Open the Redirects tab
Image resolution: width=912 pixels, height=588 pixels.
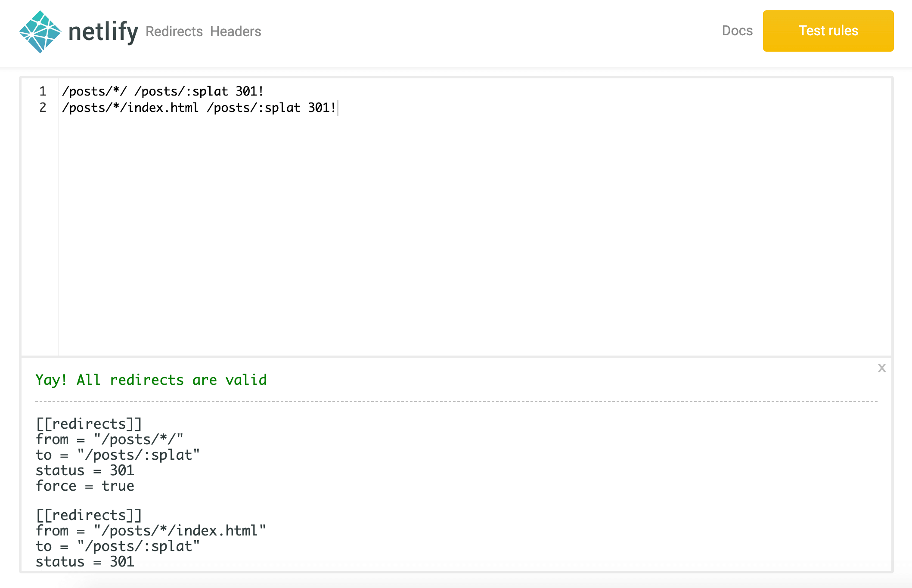pyautogui.click(x=174, y=31)
